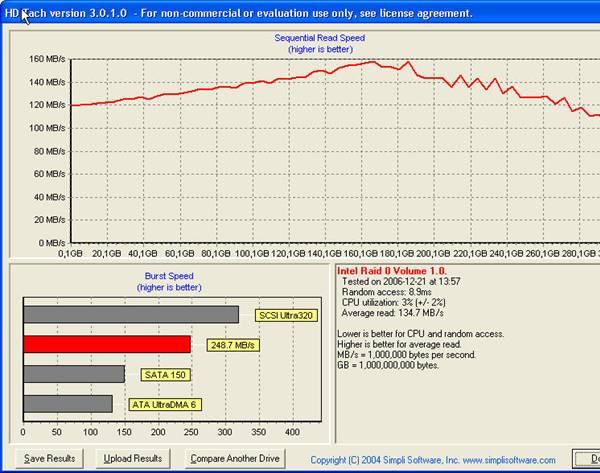Click the Intel Raid 0 Volume heading
The width and height of the screenshot is (600, 473).
(x=391, y=271)
